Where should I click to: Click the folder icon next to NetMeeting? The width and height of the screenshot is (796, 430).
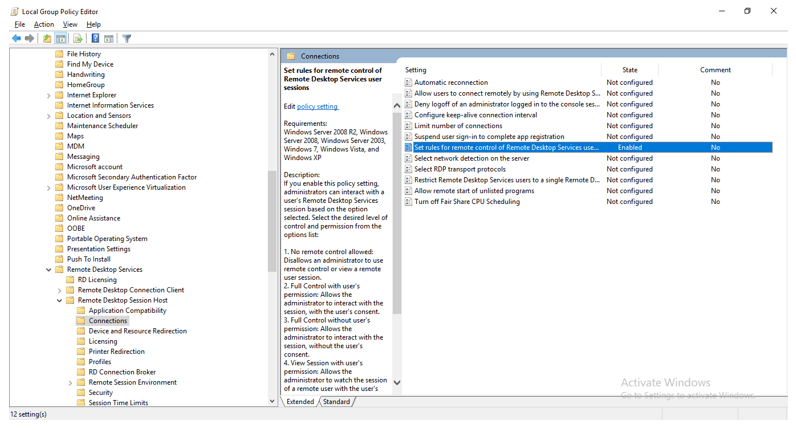pyautogui.click(x=59, y=197)
